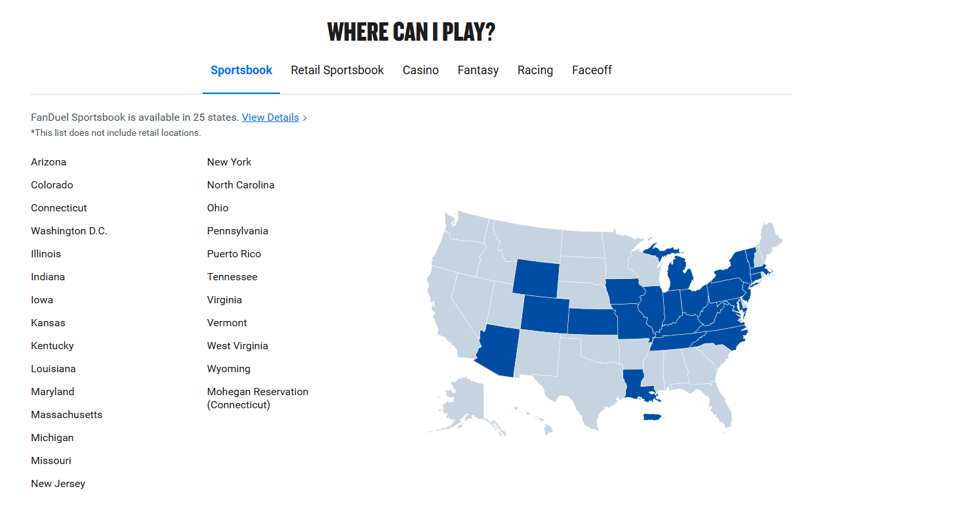Click the chevron arrow beside View Details

tap(305, 118)
